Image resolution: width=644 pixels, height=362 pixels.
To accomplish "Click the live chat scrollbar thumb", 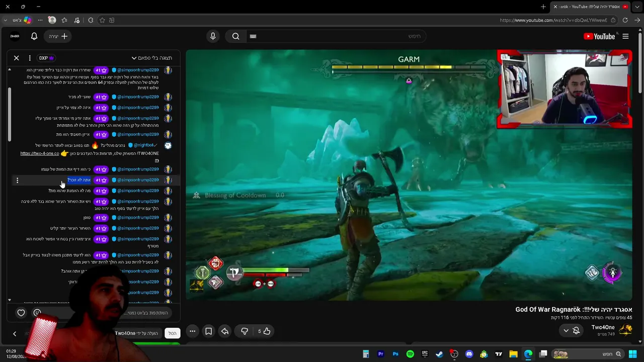I will coord(10,115).
